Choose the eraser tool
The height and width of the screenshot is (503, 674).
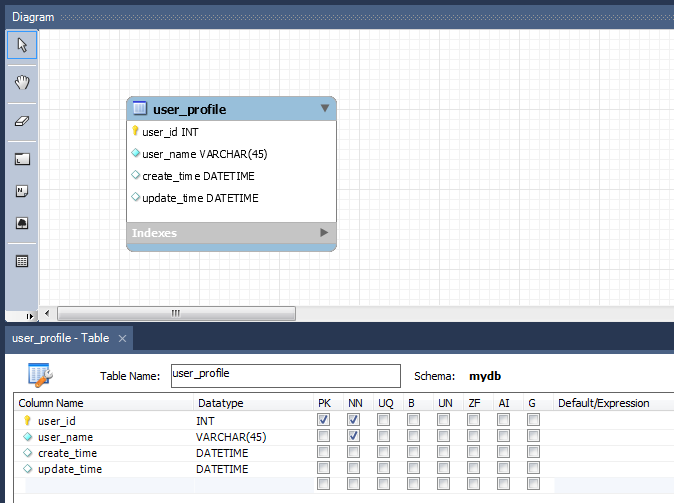(22, 120)
